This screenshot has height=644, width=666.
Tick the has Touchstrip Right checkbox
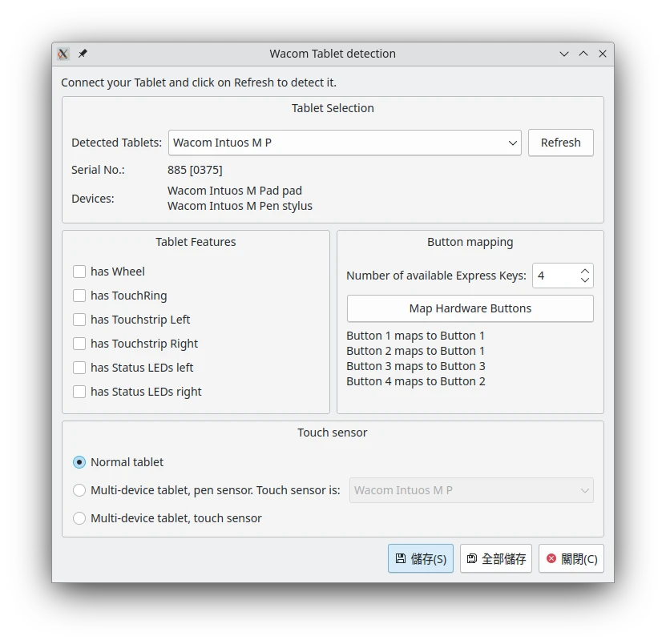click(79, 344)
